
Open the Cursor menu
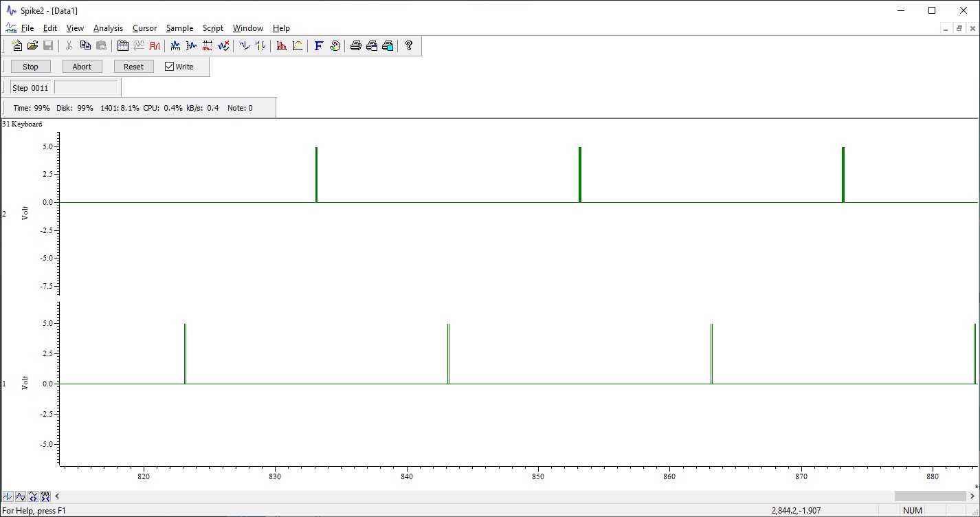(x=145, y=28)
